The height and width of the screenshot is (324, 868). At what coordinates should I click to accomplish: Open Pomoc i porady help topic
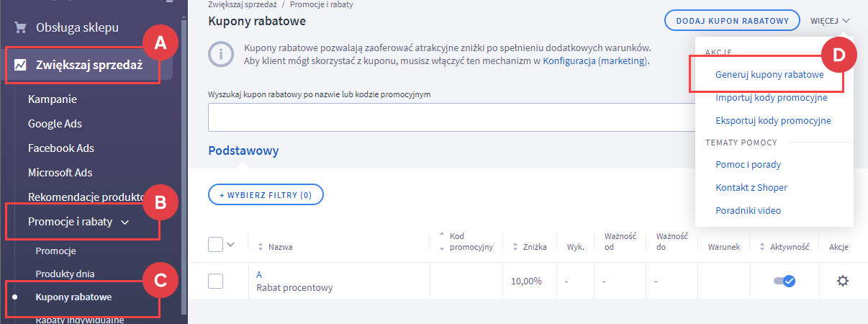point(748,165)
